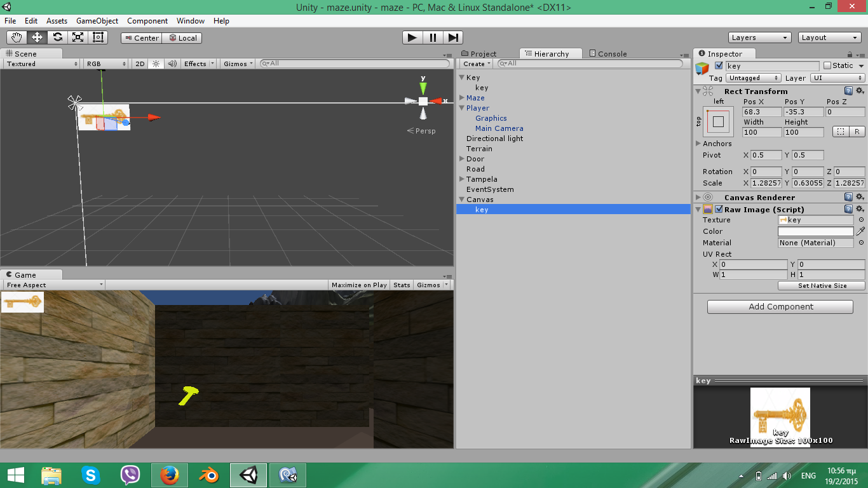Click Set Native Size button
This screenshot has width=868, height=488.
(x=822, y=286)
